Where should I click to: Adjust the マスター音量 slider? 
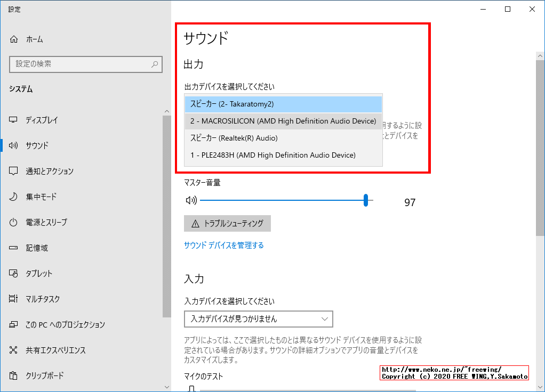365,200
